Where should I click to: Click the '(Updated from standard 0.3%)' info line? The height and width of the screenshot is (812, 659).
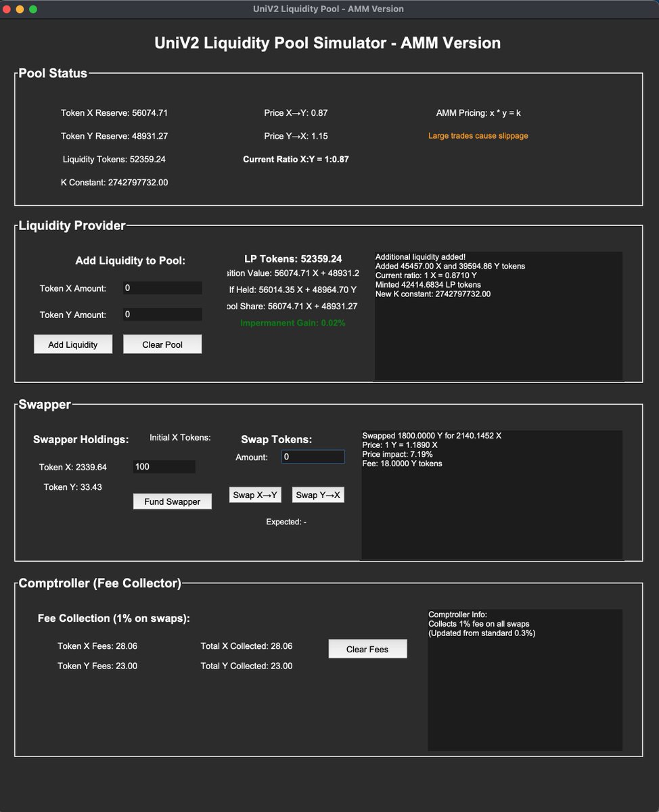point(482,633)
